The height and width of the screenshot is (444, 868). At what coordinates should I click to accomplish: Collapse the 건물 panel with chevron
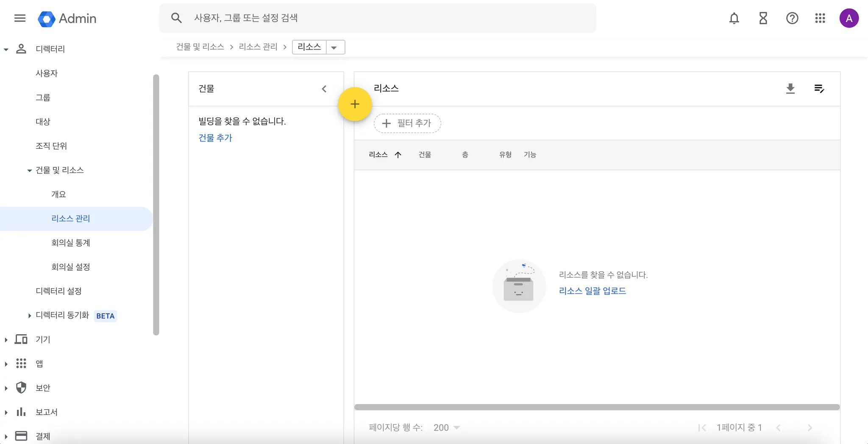tap(324, 89)
